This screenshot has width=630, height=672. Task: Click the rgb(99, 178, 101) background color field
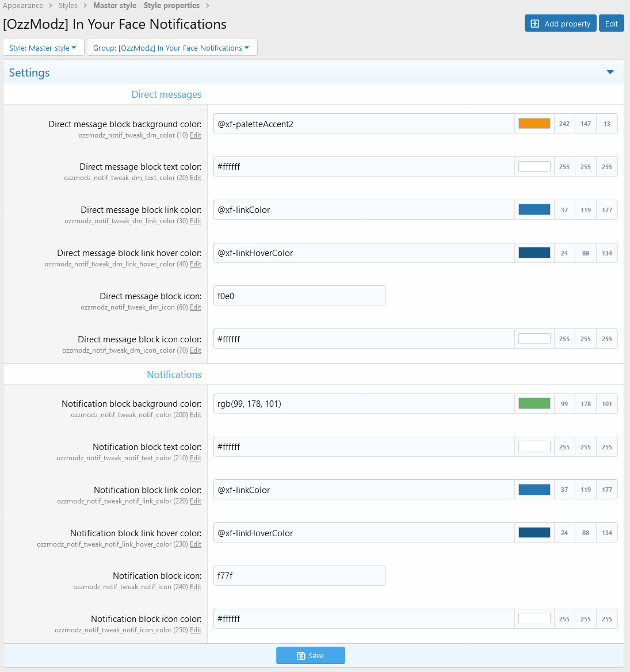[x=364, y=404]
